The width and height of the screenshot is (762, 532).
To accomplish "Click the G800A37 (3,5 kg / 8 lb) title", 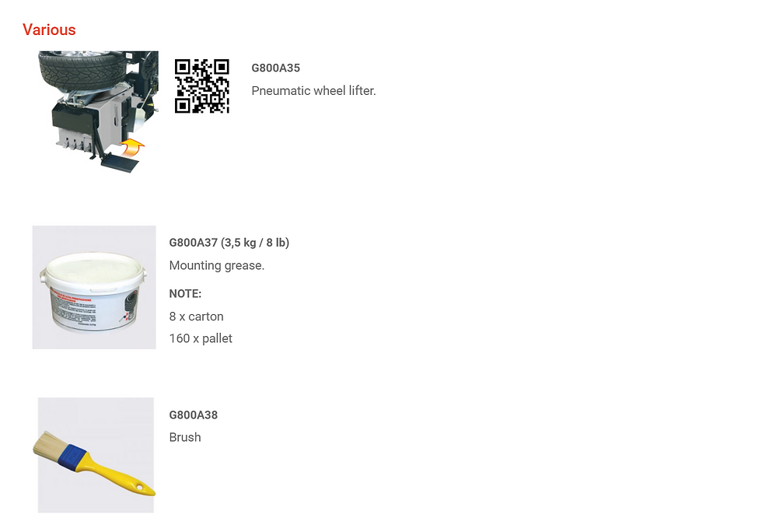I will (229, 243).
